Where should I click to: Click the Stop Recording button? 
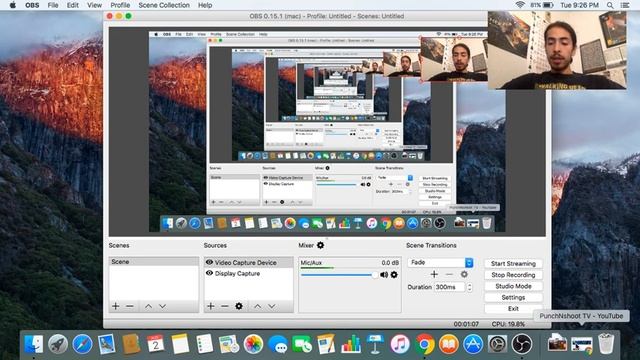[x=513, y=275]
